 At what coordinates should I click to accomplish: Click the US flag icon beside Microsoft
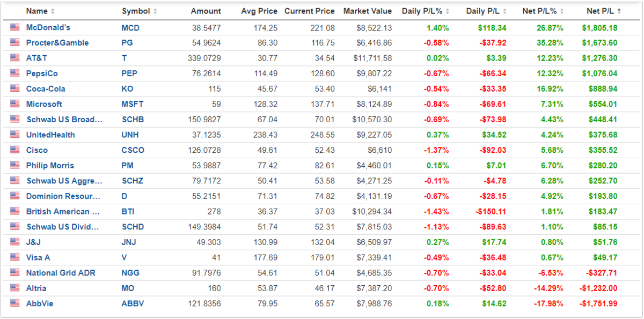click(x=14, y=104)
